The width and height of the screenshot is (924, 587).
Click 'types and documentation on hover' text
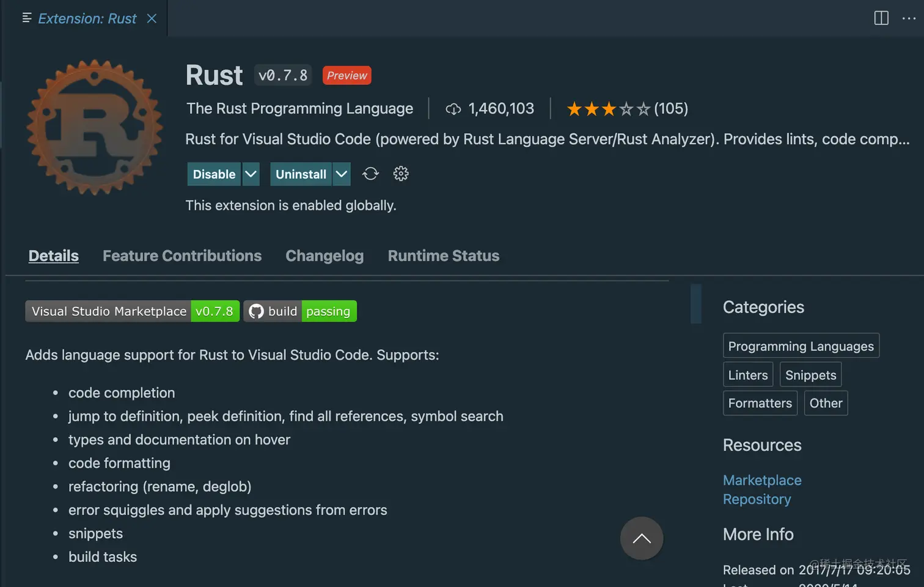click(179, 440)
